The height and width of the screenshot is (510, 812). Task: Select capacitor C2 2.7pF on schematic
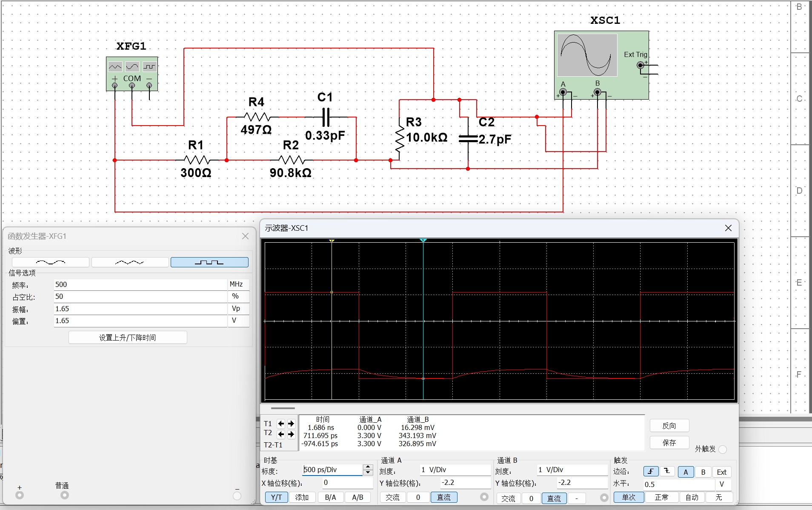coord(468,138)
